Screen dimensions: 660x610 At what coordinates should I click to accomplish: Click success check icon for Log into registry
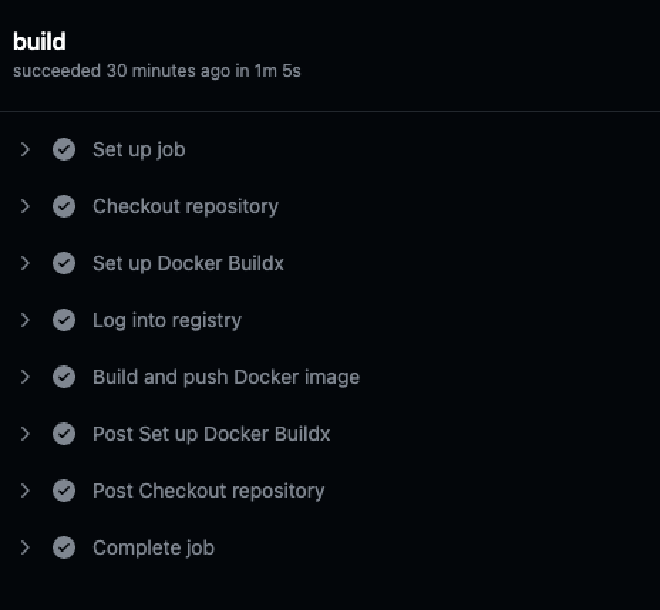[x=64, y=321]
